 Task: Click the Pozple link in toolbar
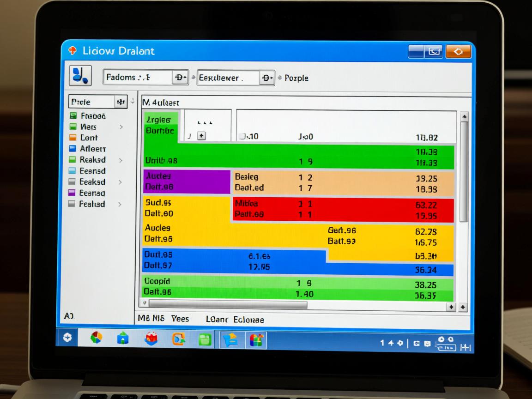pos(296,78)
